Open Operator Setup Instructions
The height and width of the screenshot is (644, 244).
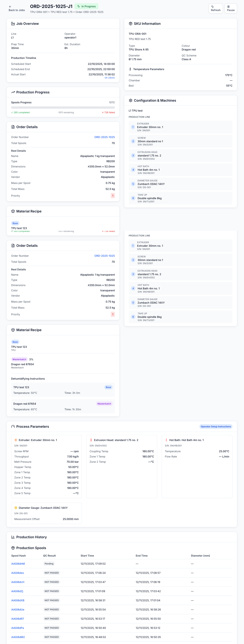216,426
